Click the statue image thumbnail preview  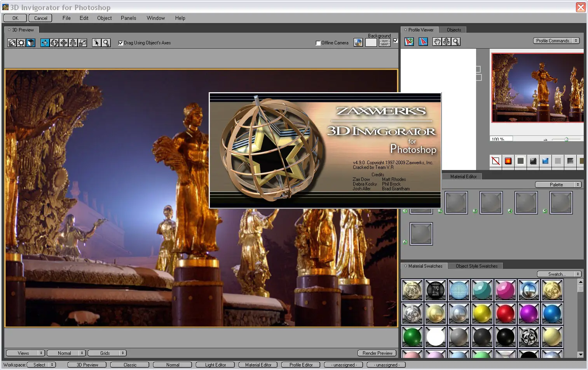[538, 88]
